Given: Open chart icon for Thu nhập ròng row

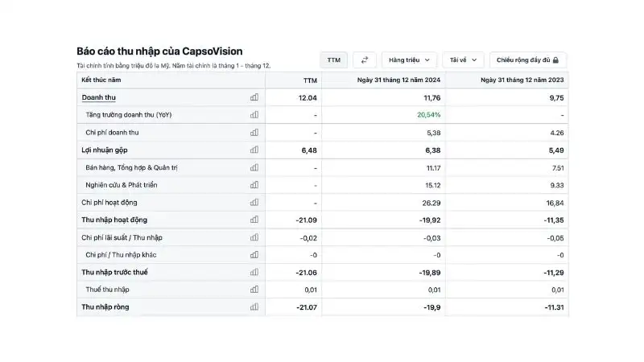Looking at the screenshot, I should click(254, 306).
